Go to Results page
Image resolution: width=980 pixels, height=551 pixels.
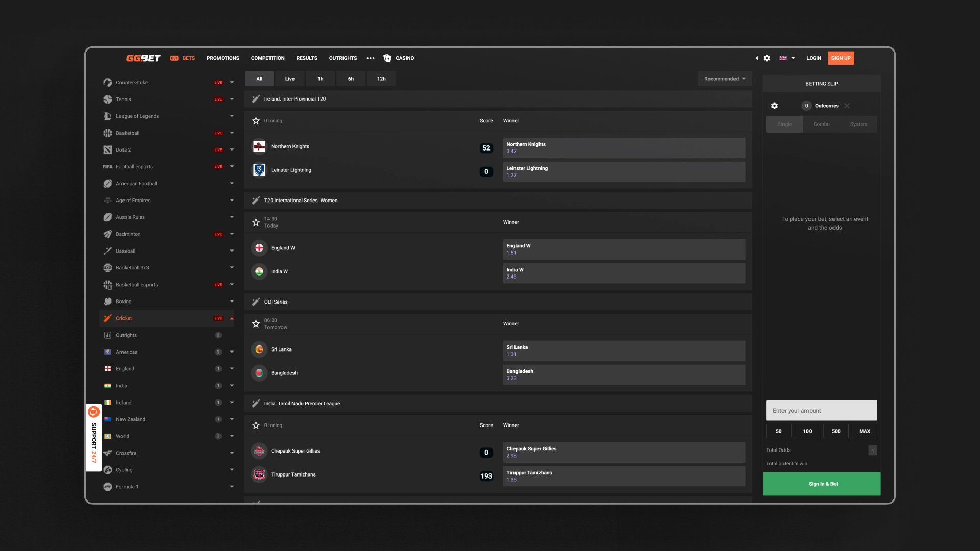pos(307,58)
